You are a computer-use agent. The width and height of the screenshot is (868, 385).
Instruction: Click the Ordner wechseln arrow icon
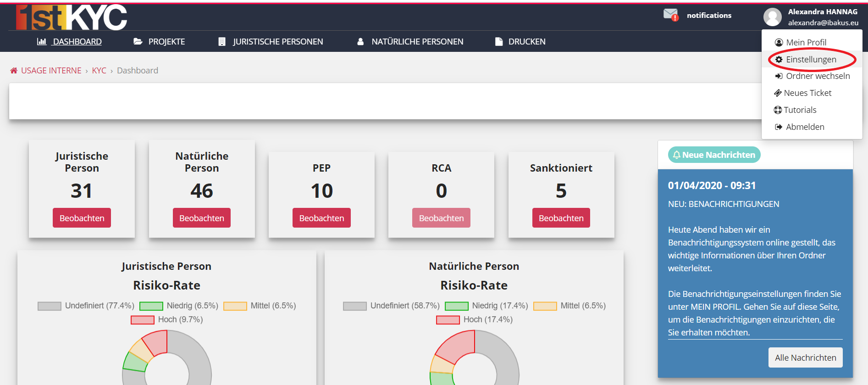(779, 76)
